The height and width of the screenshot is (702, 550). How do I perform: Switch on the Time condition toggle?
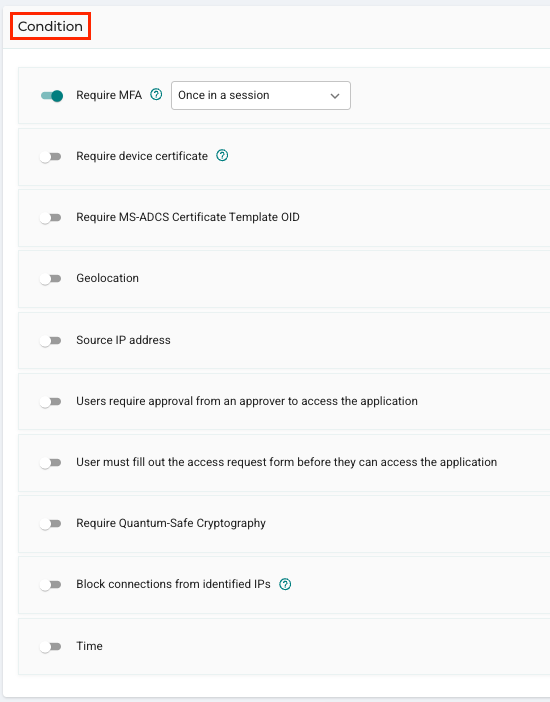point(50,647)
